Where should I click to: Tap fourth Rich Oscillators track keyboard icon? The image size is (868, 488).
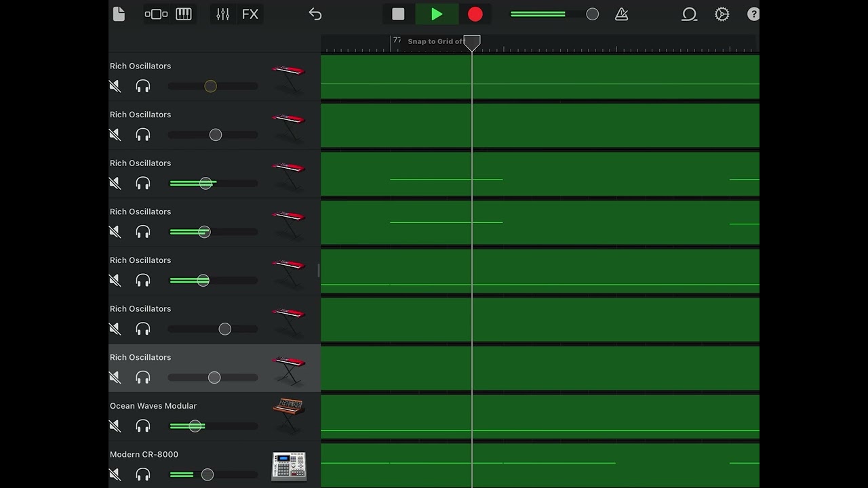(x=289, y=224)
